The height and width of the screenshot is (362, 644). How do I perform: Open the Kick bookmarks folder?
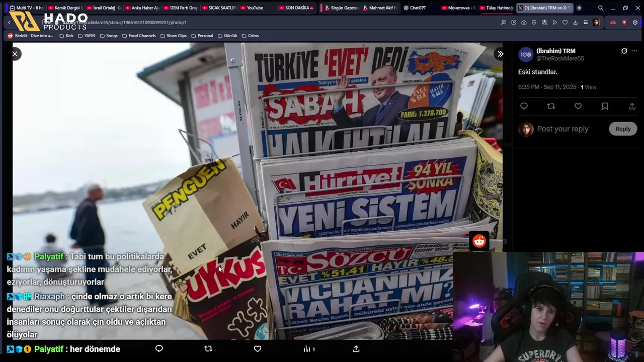tap(66, 36)
